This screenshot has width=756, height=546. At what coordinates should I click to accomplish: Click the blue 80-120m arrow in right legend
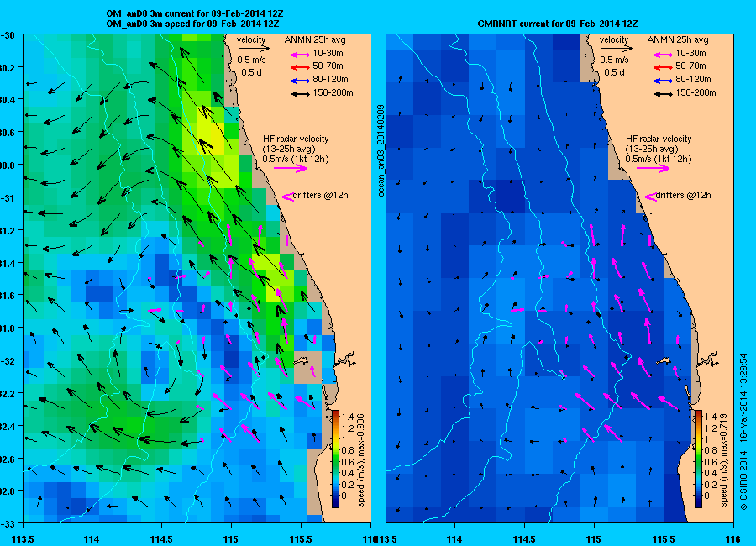pyautogui.click(x=664, y=81)
